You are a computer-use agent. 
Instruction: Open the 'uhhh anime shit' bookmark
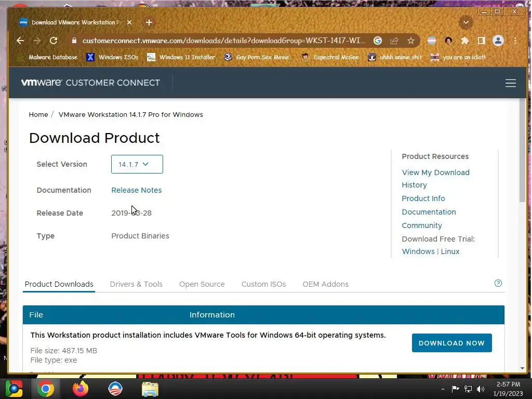point(395,57)
